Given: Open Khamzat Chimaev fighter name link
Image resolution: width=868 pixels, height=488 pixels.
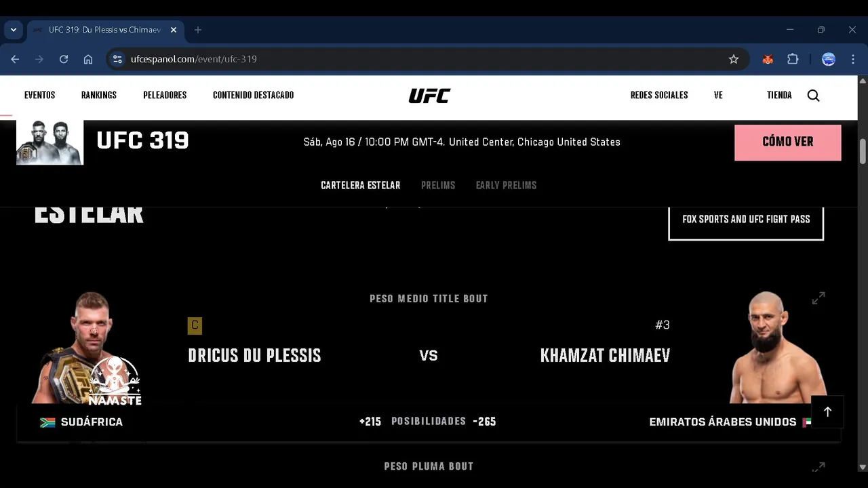Looking at the screenshot, I should point(605,356).
